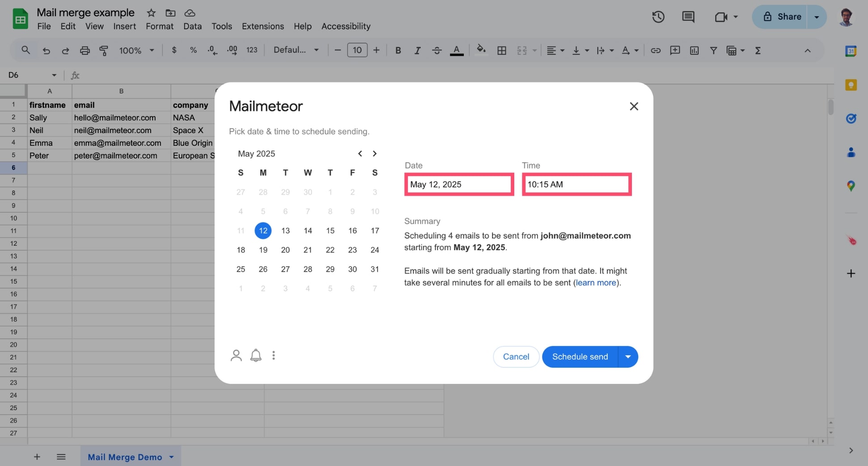Get add-ons with plus icon
The height and width of the screenshot is (466, 868).
pos(851,273)
